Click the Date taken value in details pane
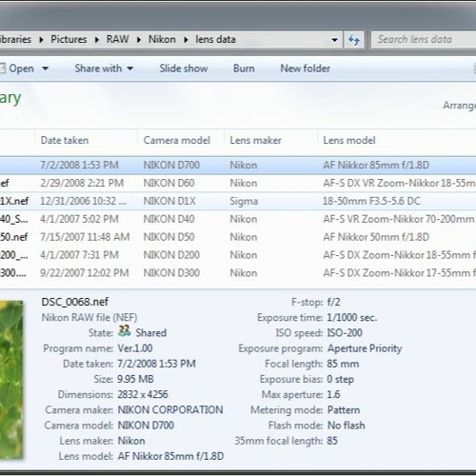 [156, 364]
